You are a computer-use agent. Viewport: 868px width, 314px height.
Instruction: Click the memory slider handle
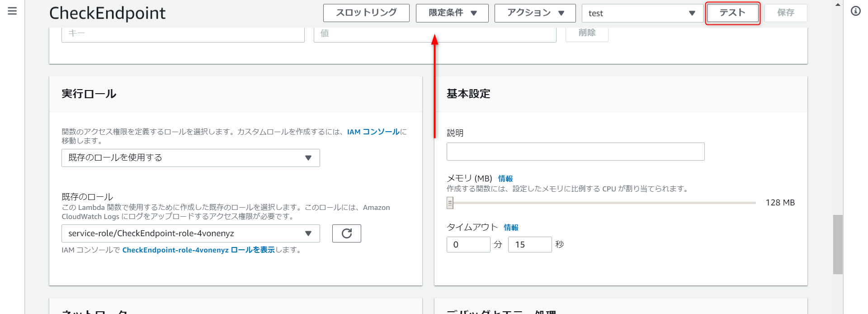click(450, 203)
